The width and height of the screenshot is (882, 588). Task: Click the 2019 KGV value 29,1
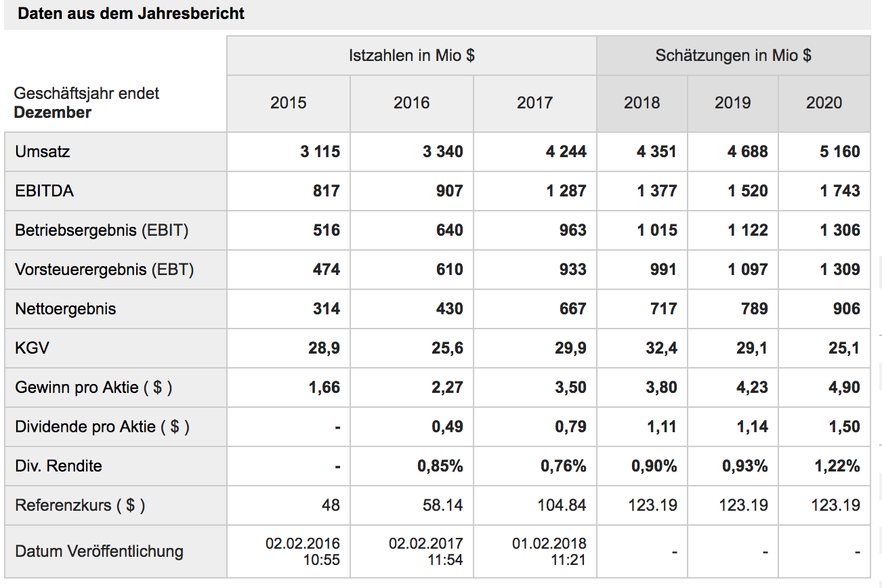pyautogui.click(x=753, y=348)
